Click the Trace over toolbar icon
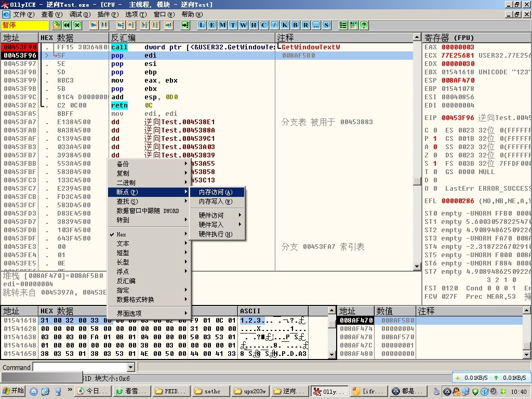The width and height of the screenshot is (532, 399). point(155,25)
